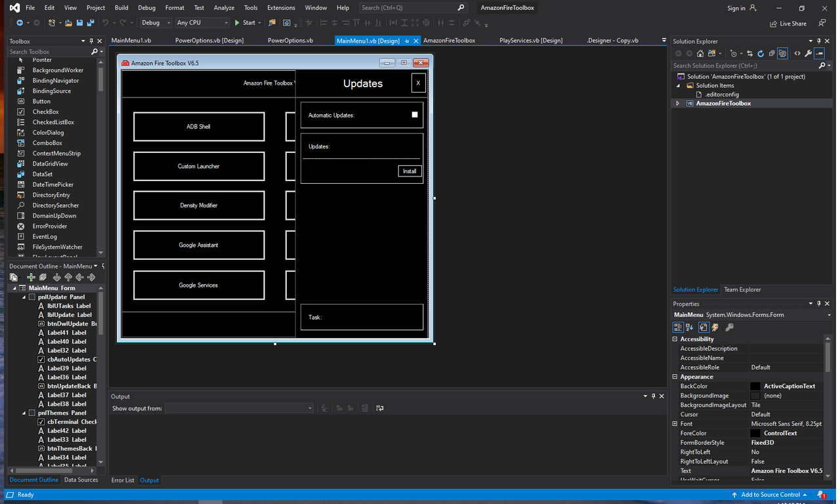The width and height of the screenshot is (840, 504).
Task: Click the Save All toolbar icon
Action: 92,22
